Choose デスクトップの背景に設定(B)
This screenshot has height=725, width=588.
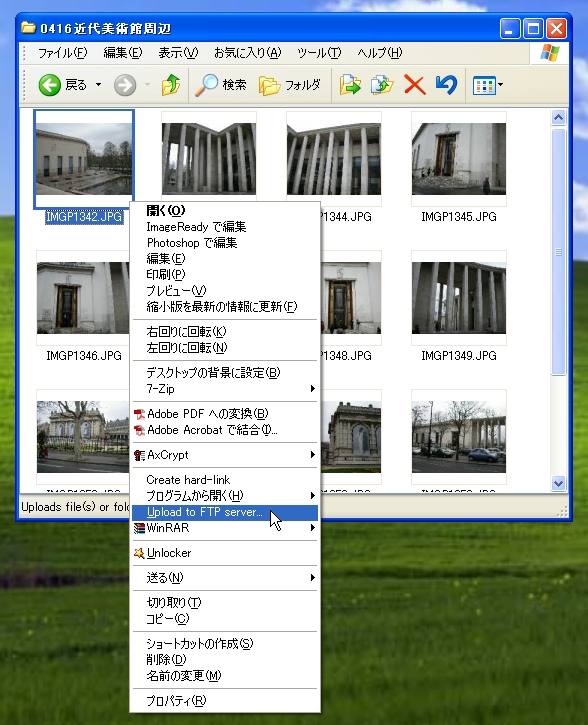pos(225,373)
